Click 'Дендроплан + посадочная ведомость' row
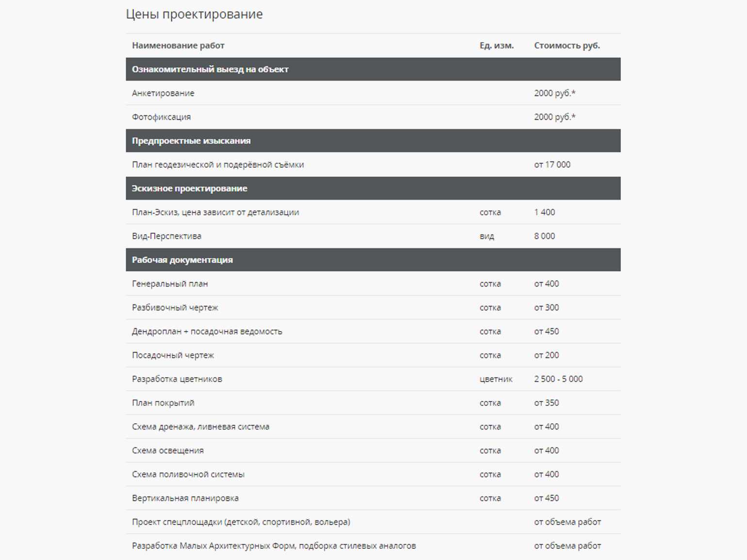Screen dimensions: 747x560 pyautogui.click(x=207, y=332)
